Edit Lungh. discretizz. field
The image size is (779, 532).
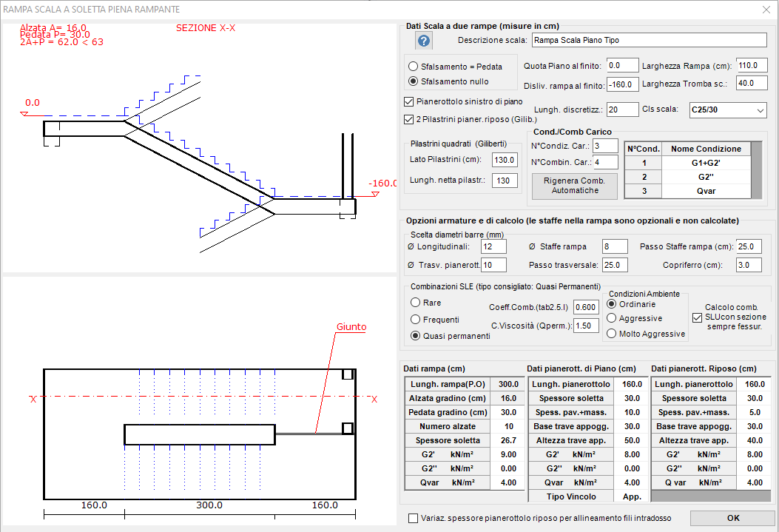point(622,110)
